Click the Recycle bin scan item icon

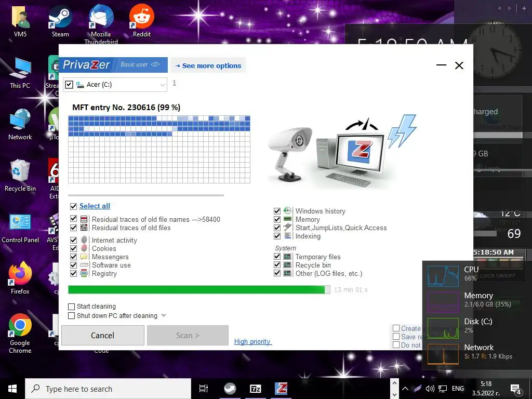[x=287, y=265]
